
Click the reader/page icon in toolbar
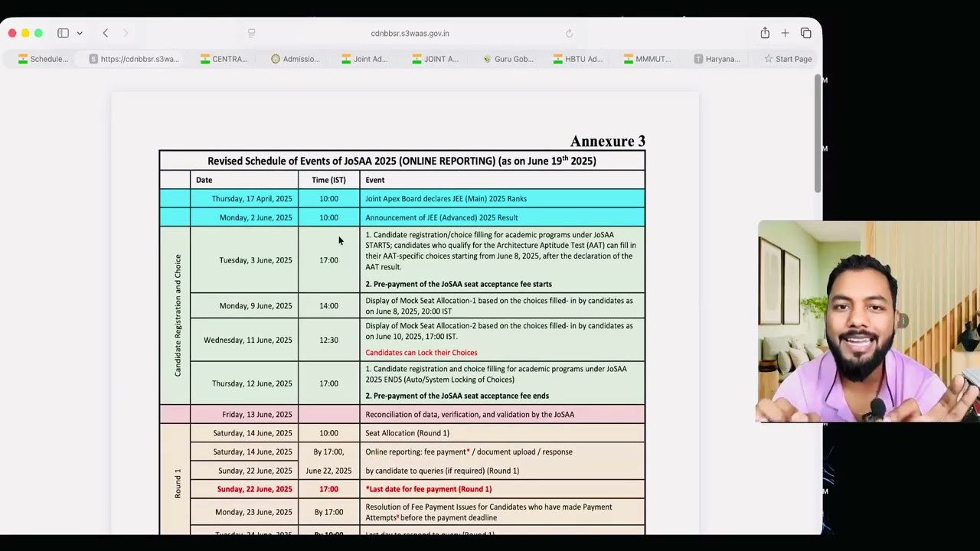point(251,33)
